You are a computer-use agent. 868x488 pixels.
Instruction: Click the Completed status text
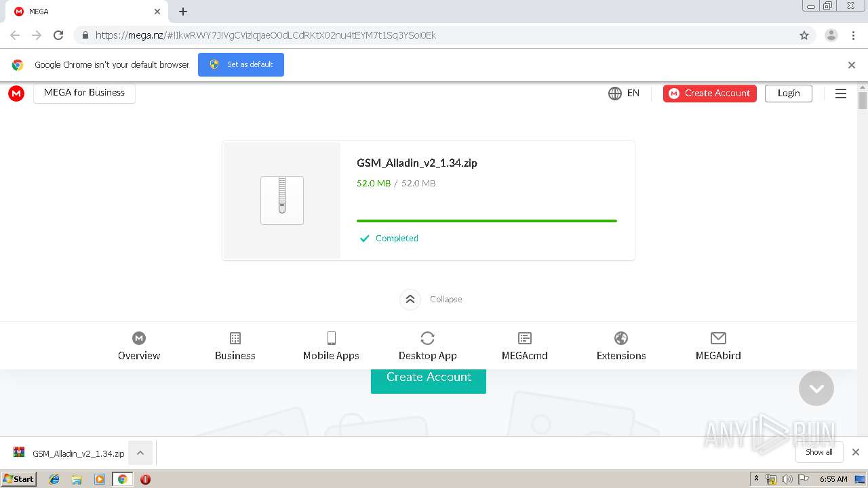point(397,239)
